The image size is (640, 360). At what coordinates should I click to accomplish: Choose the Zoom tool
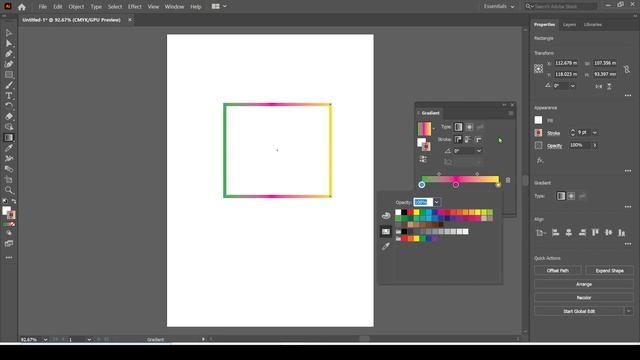point(9,190)
